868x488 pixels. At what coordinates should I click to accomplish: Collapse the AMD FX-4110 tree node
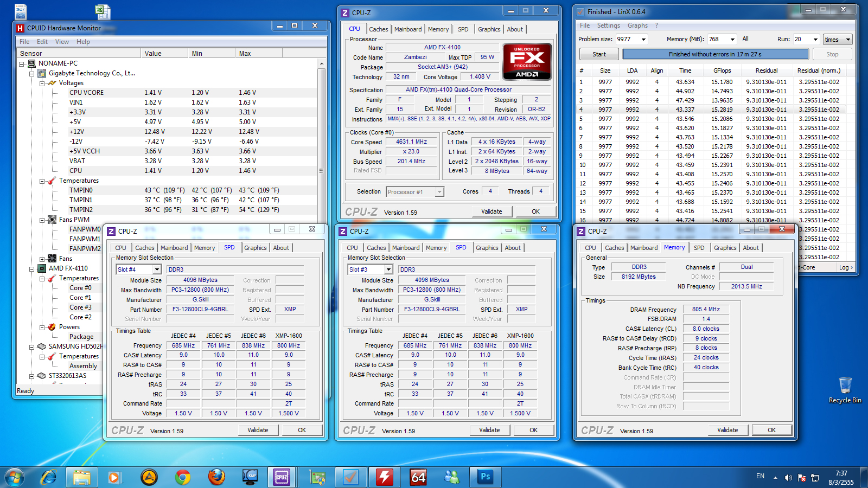click(x=32, y=268)
